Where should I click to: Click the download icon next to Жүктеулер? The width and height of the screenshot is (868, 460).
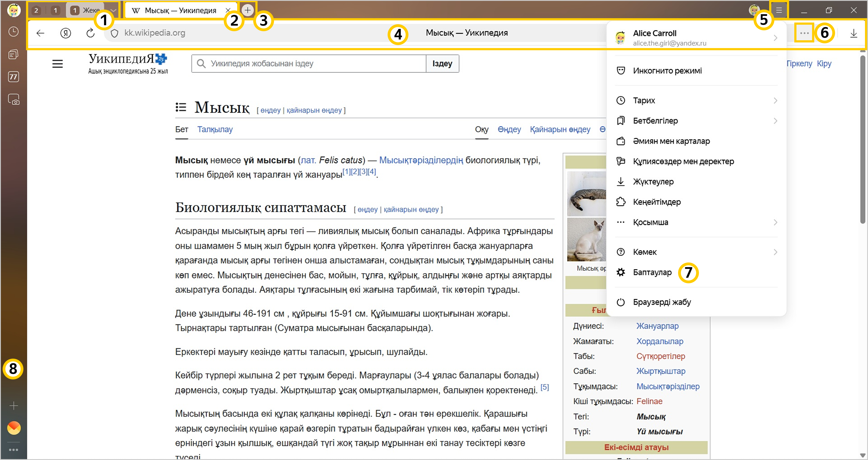pyautogui.click(x=621, y=182)
